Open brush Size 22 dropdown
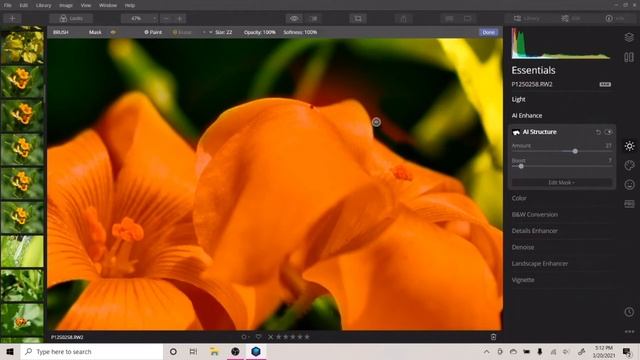The image size is (640, 360). coord(220,32)
